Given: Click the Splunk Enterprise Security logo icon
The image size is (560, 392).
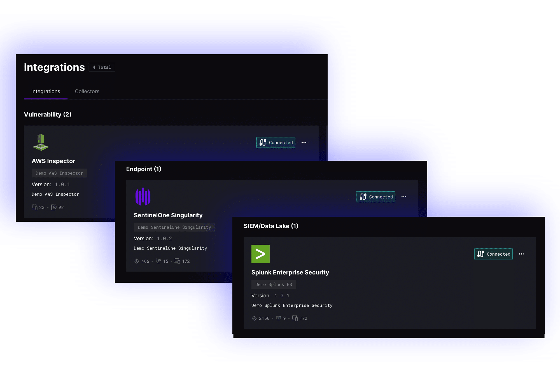Looking at the screenshot, I should point(260,254).
